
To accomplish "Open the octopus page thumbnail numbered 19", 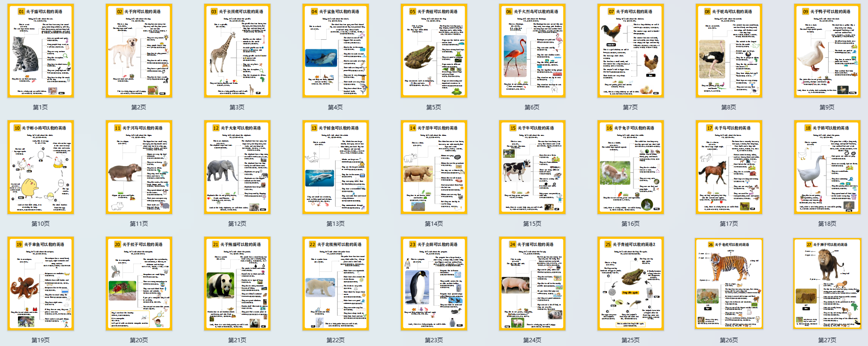I will click(x=41, y=284).
